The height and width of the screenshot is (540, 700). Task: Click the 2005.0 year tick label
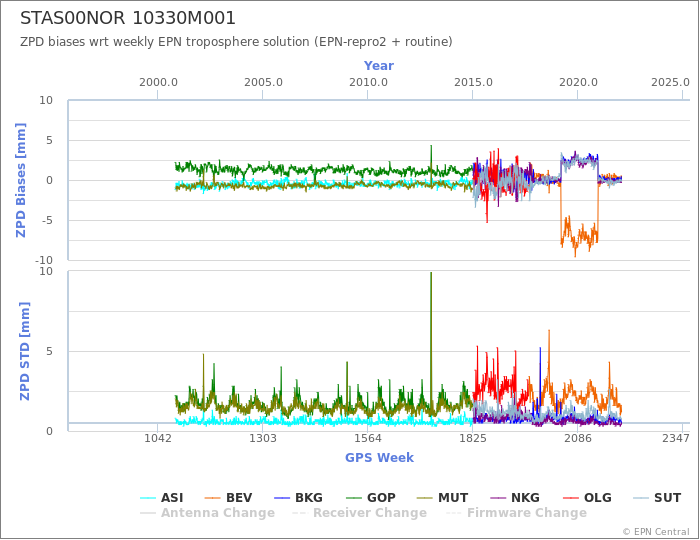263,83
